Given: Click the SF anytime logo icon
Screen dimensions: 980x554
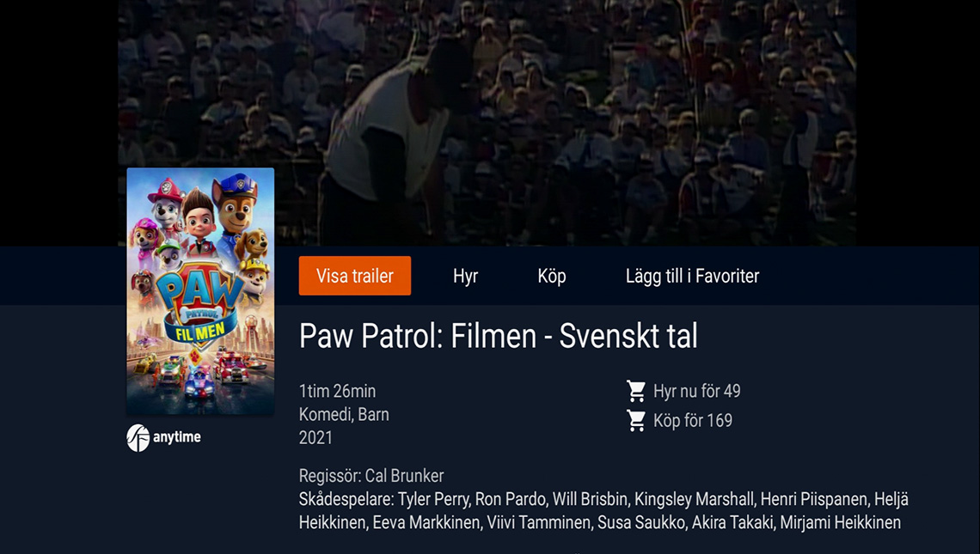Looking at the screenshot, I should click(138, 438).
